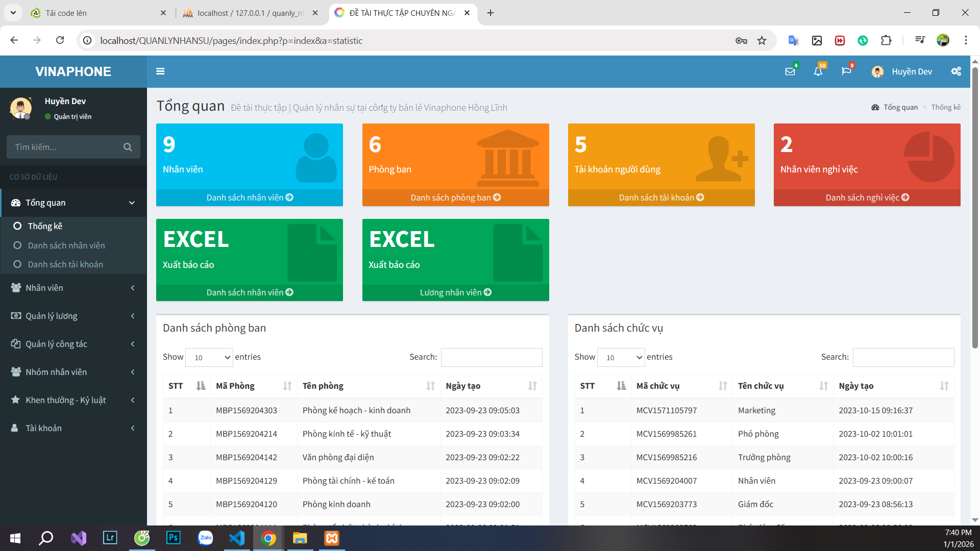Screen dimensions: 980x551
Task: Open a new browser tab
Action: coord(491,13)
